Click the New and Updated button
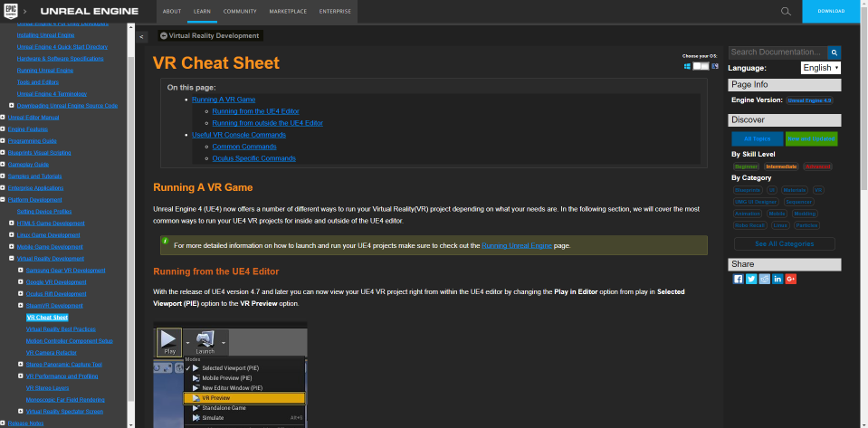Screen dimensions: 868x428 pyautogui.click(x=812, y=138)
